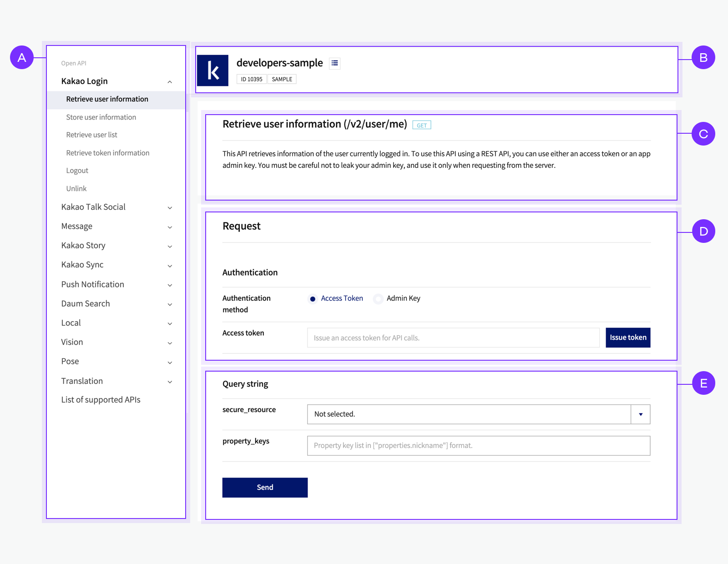Select the Access Token radio button
This screenshot has width=728, height=564.
[313, 299]
